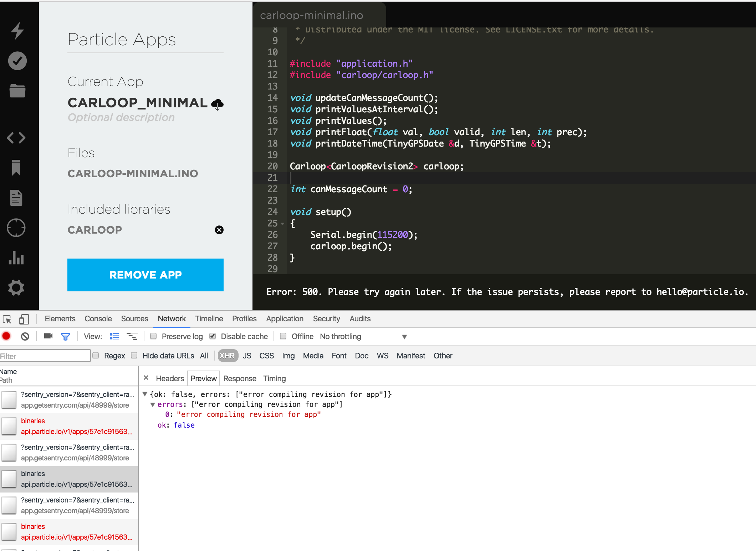The width and height of the screenshot is (756, 551).
Task: Select the highlighted binaries request row
Action: (69, 479)
